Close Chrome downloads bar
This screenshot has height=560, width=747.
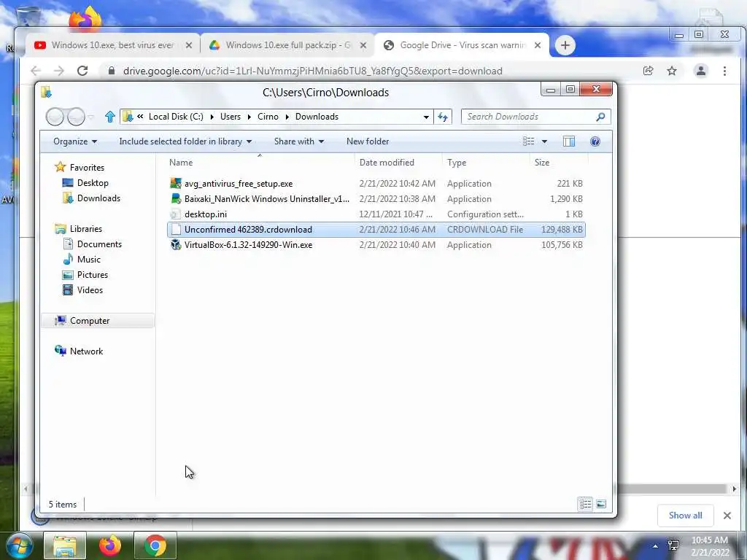pos(727,516)
